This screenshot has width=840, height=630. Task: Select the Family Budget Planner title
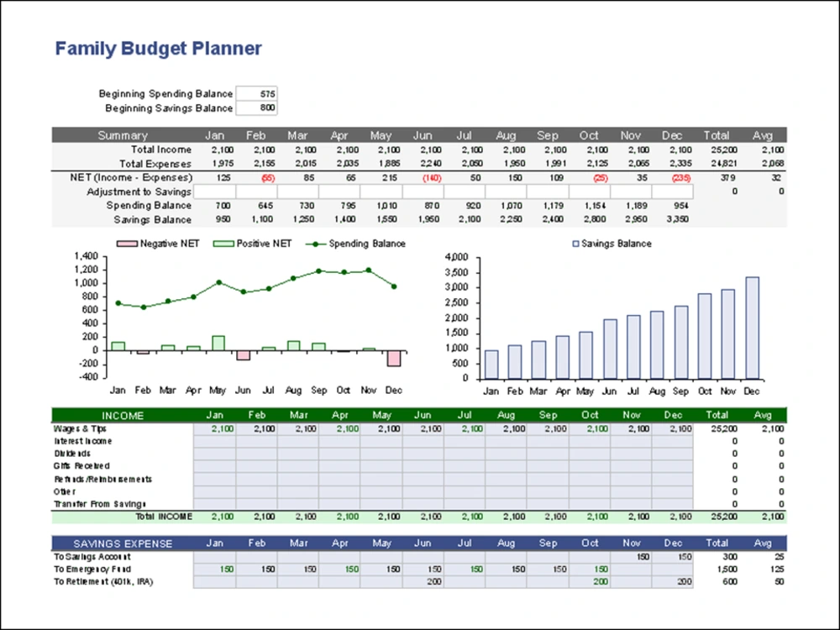[x=159, y=48]
